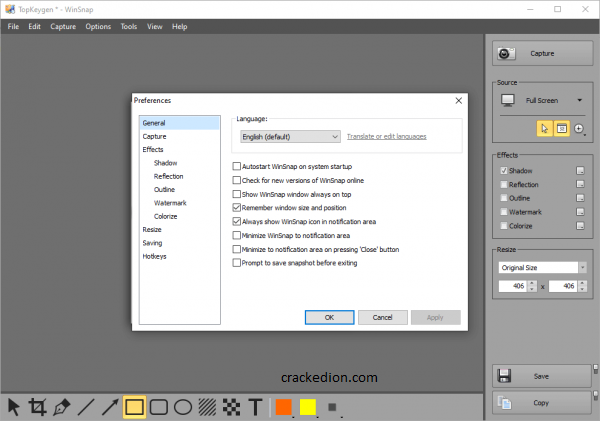Select the Line tool

point(86,407)
